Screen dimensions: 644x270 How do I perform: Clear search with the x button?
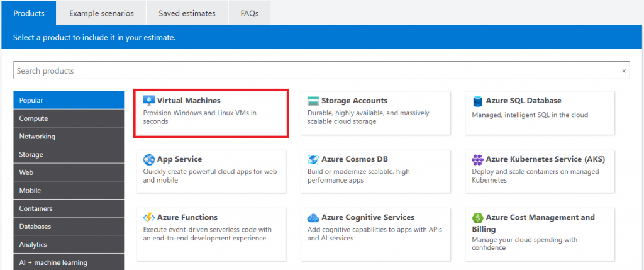pos(624,71)
